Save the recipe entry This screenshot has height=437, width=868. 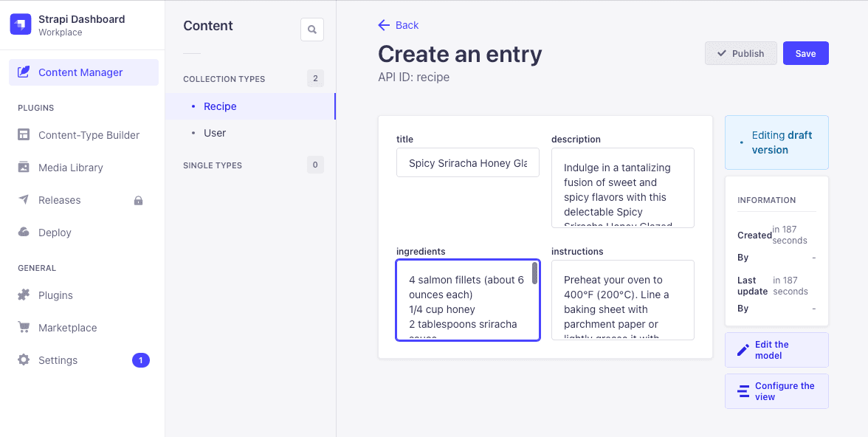pos(805,53)
